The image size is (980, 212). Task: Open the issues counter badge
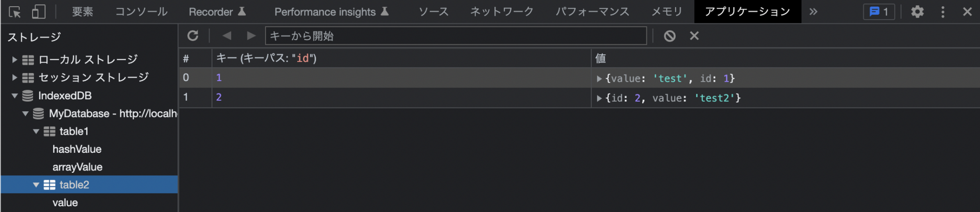879,12
